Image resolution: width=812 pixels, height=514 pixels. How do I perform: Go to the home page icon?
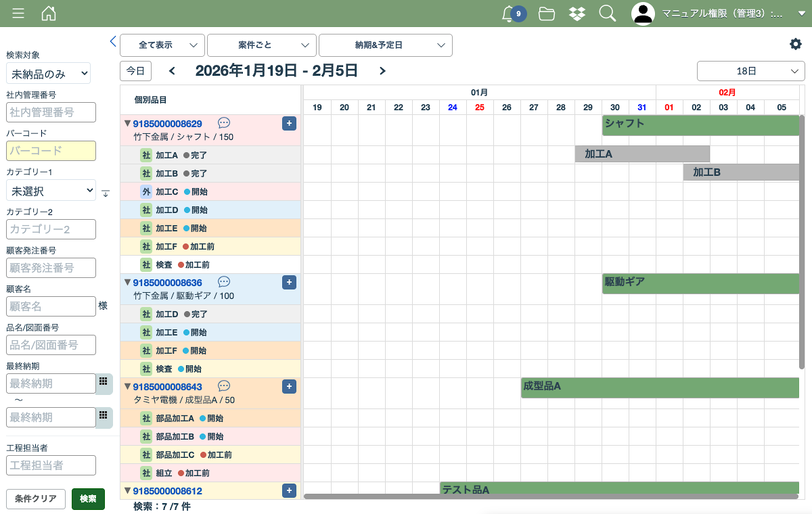coord(49,14)
